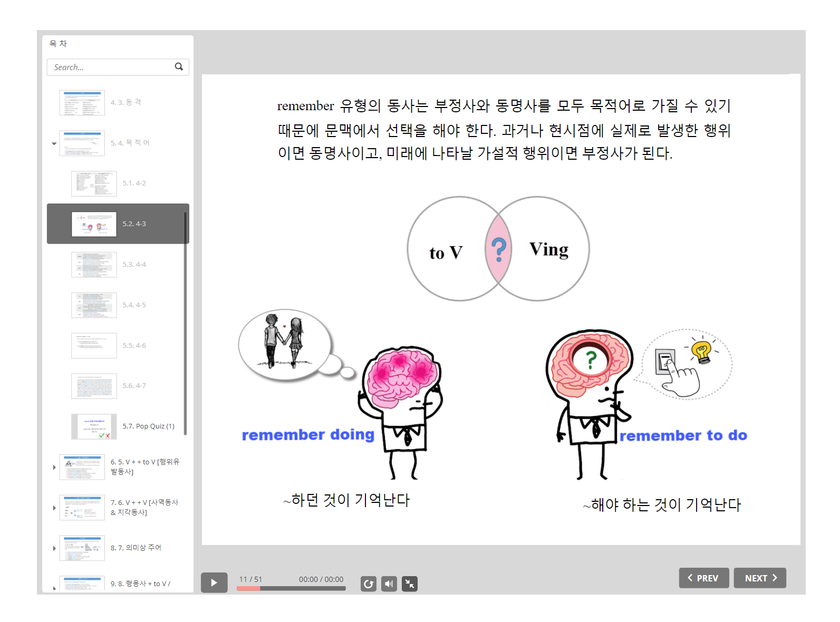Expand the 8. 7. 의미상 주어 section
840x622 pixels.
tap(54, 548)
